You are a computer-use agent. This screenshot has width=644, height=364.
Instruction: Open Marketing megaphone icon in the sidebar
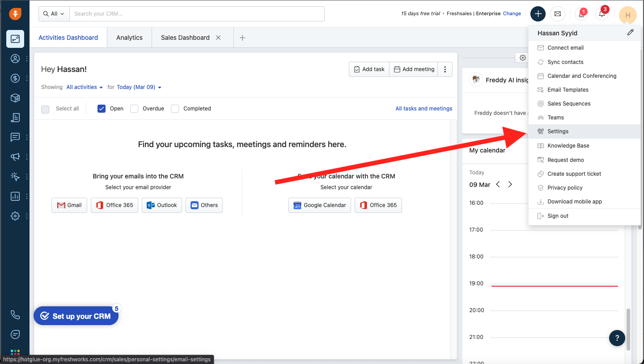coord(15,157)
